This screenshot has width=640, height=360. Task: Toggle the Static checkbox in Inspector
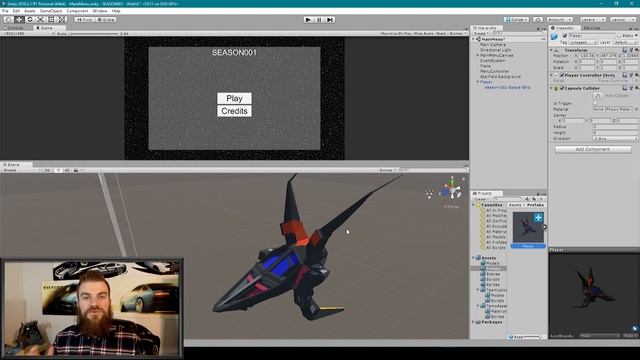click(x=619, y=36)
